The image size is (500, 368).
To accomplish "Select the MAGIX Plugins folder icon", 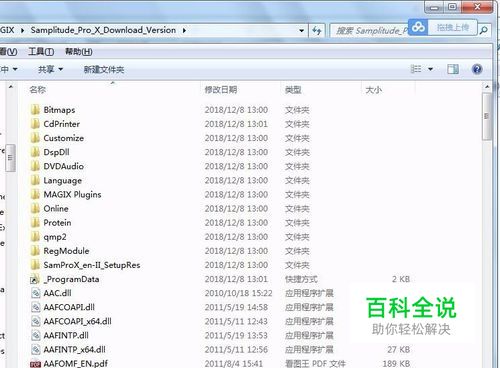I will coord(35,194).
